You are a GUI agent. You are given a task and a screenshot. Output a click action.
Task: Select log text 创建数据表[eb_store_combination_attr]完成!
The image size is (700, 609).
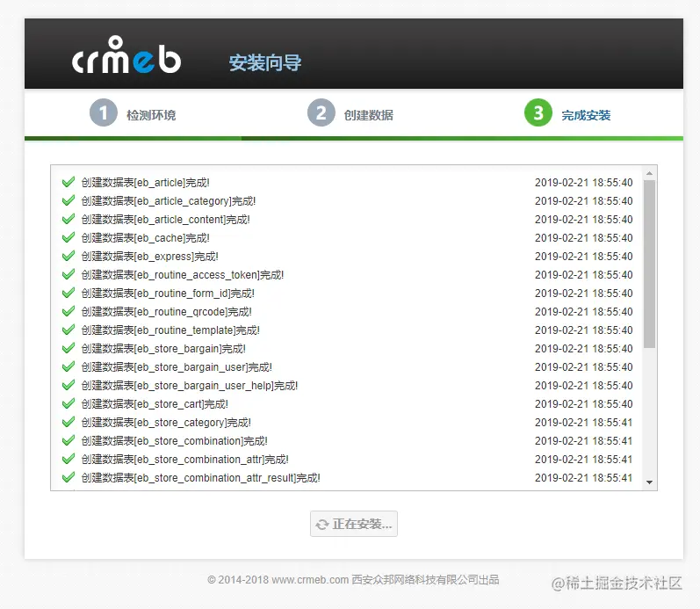(x=184, y=460)
